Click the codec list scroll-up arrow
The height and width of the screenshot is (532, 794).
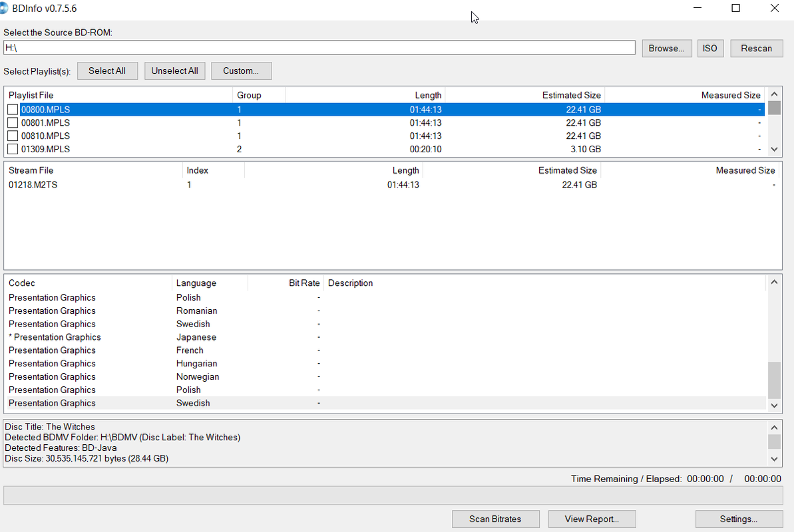[774, 283]
